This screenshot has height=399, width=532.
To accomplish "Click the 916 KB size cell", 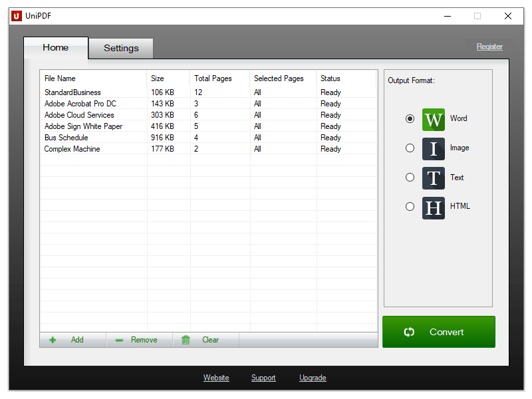I will coord(162,138).
